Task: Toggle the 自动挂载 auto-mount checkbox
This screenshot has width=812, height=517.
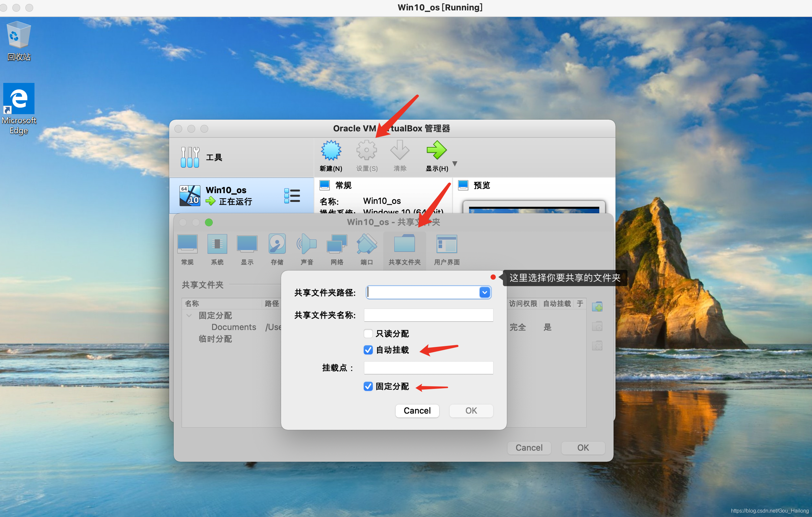Action: pos(368,350)
